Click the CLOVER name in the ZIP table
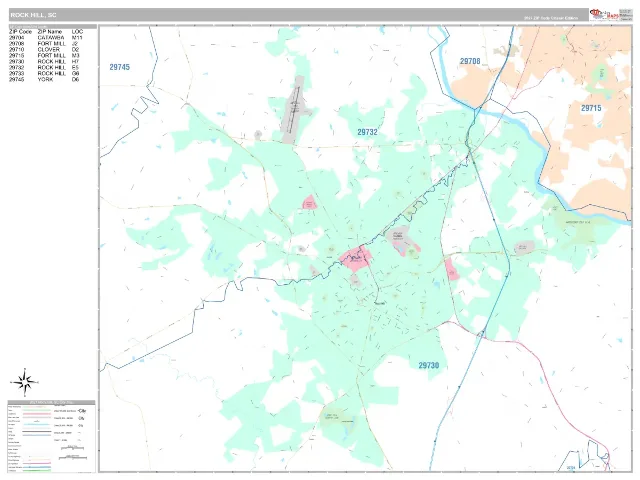 [x=49, y=49]
